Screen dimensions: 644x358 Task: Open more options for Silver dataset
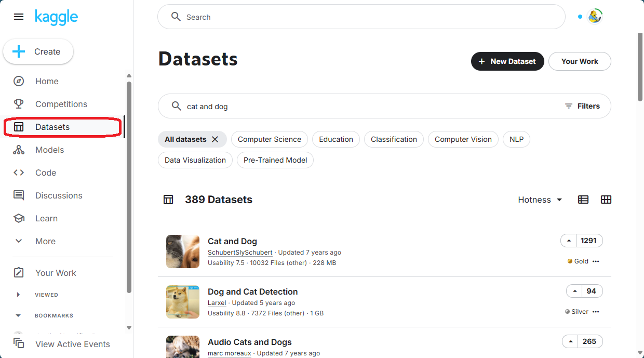(596, 312)
